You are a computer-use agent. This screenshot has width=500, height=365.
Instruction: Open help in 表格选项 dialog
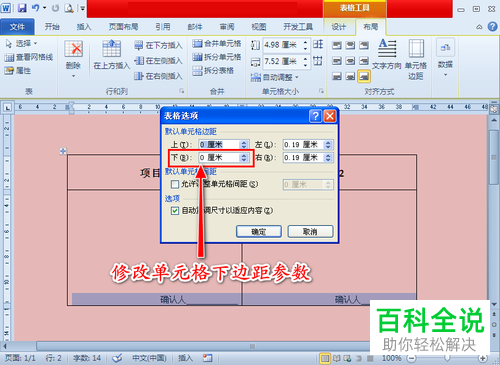(x=315, y=116)
